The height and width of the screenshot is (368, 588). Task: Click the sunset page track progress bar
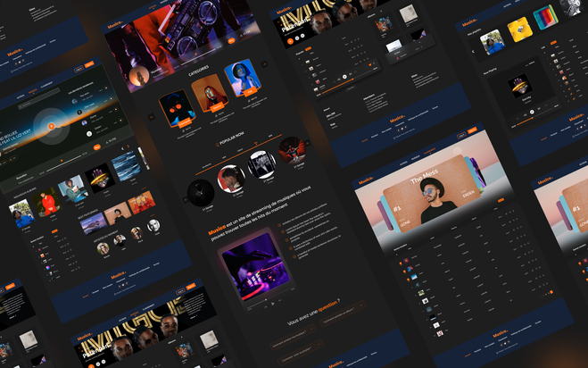tap(63, 163)
